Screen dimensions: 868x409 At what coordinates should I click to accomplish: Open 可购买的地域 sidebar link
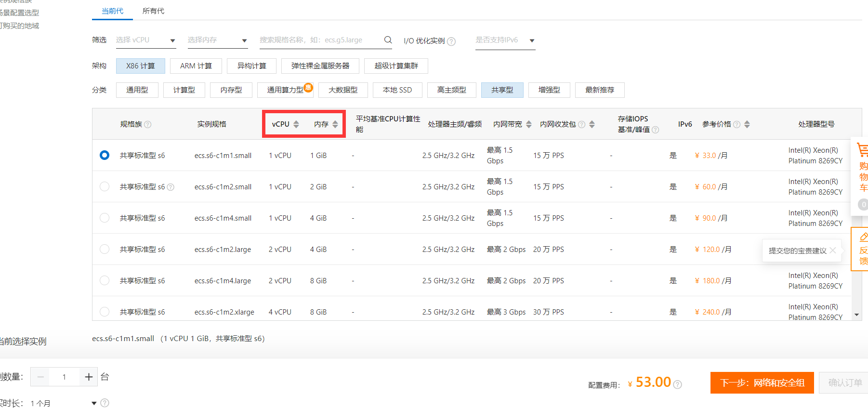[x=20, y=26]
